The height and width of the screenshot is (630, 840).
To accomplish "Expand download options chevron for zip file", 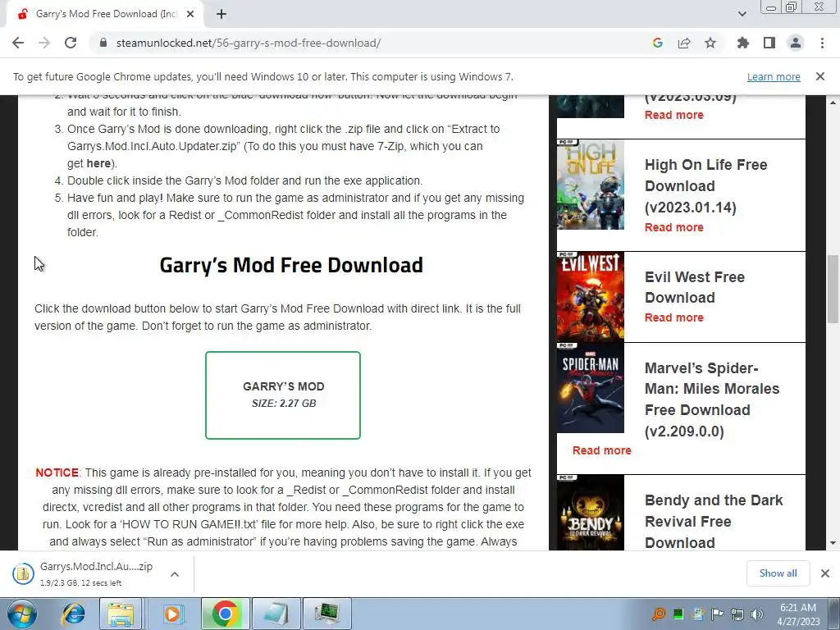I will [174, 573].
